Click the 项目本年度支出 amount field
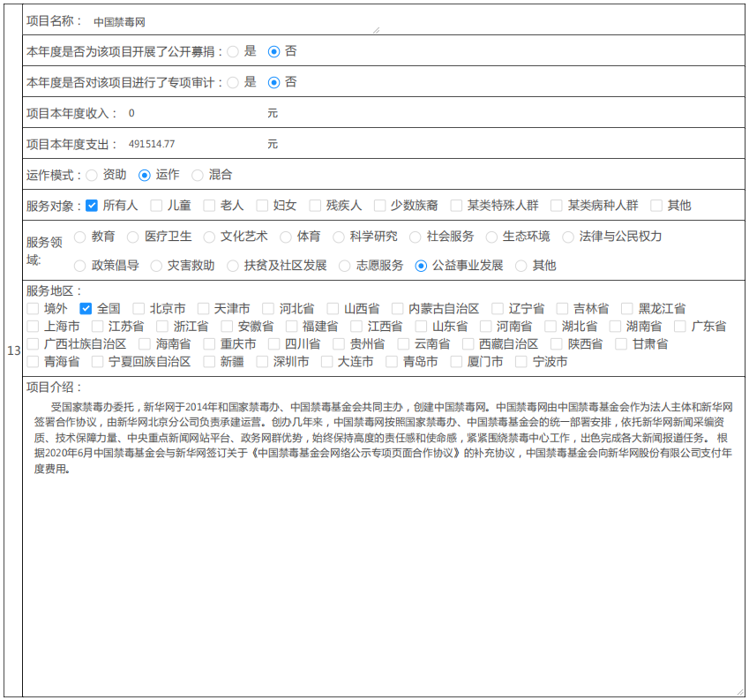Image resolution: width=749 pixels, height=700 pixels. [194, 144]
